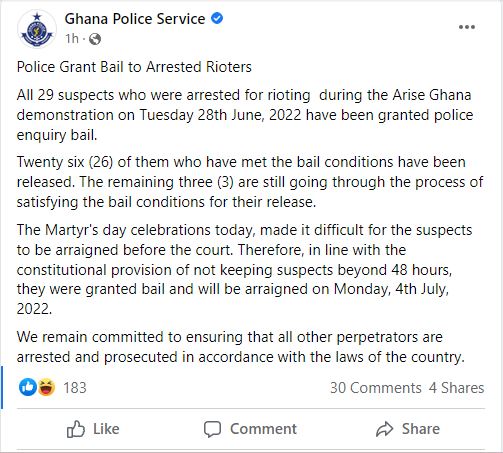The height and width of the screenshot is (453, 503).
Task: Click the blue thumbs-up reaction icon
Action: pyautogui.click(x=28, y=387)
